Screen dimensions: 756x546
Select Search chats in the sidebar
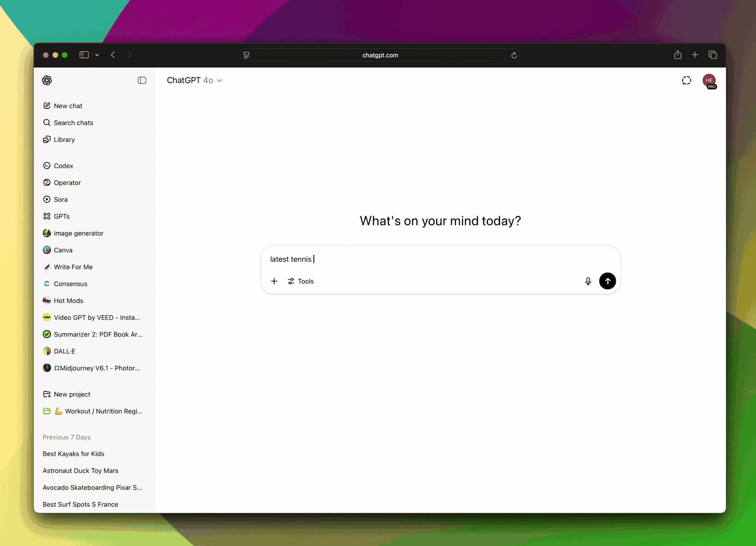click(73, 122)
